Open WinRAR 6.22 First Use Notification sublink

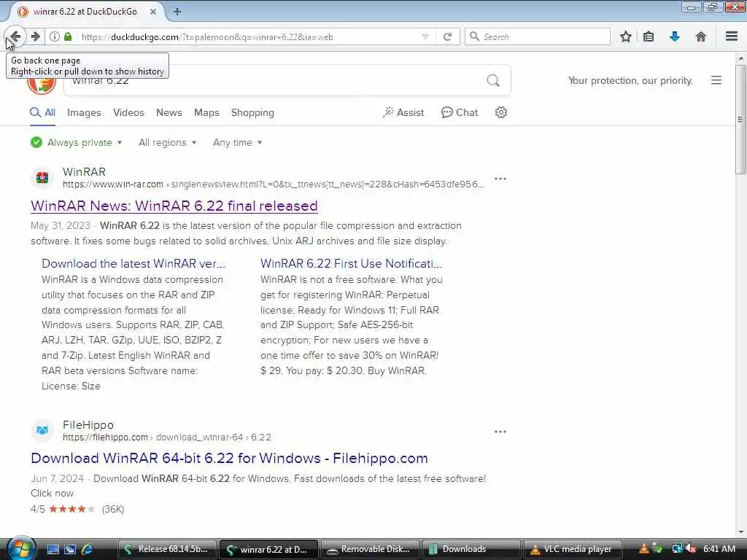(351, 263)
